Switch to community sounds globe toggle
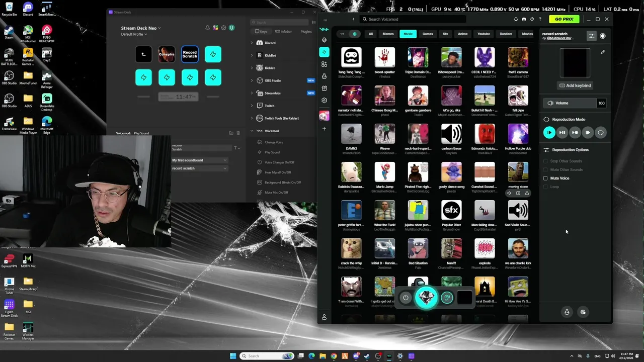Screen dimensions: 644x362 click(x=355, y=34)
